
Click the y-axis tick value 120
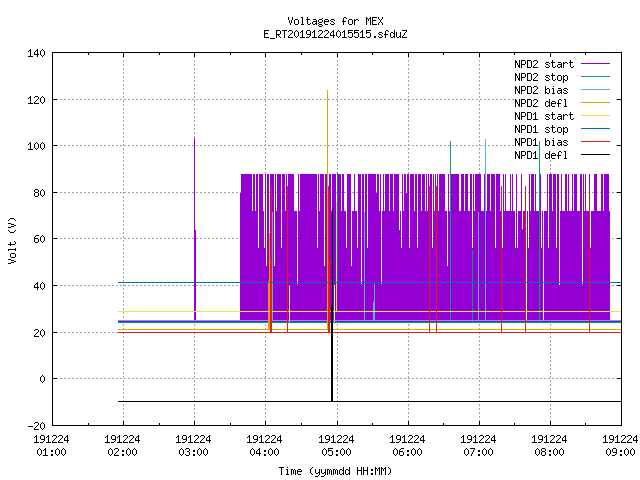tap(36, 100)
